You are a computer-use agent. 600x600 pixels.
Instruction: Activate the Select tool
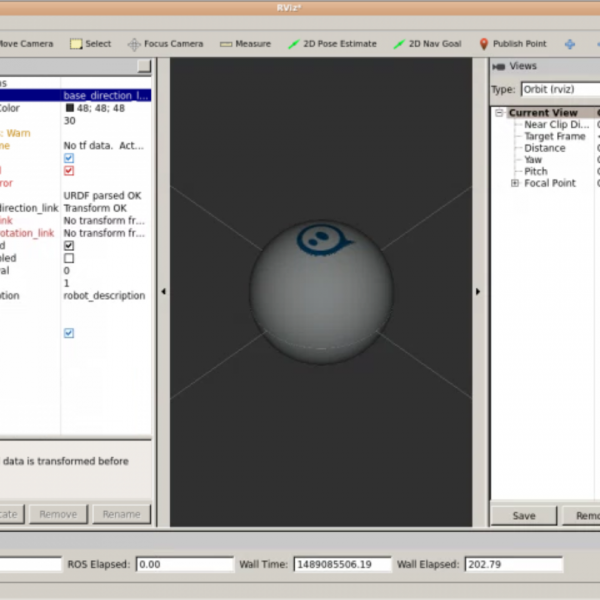point(91,44)
